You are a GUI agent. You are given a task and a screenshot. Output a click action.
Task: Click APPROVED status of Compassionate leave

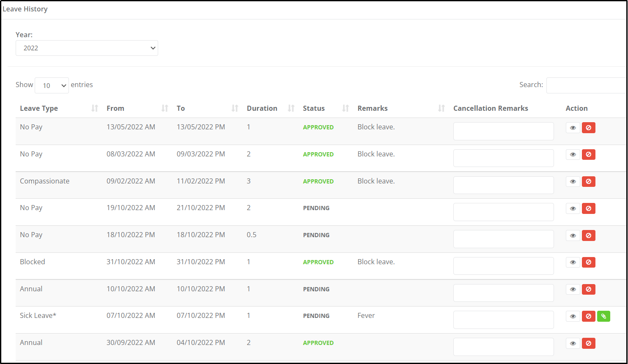318,181
